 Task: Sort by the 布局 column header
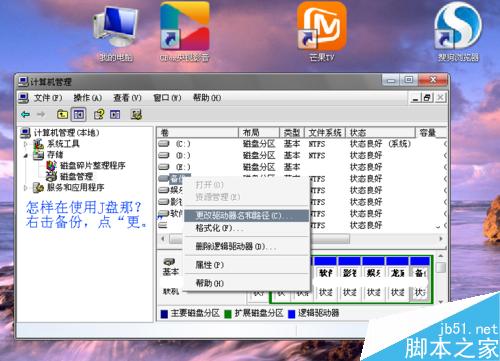pyautogui.click(x=259, y=133)
